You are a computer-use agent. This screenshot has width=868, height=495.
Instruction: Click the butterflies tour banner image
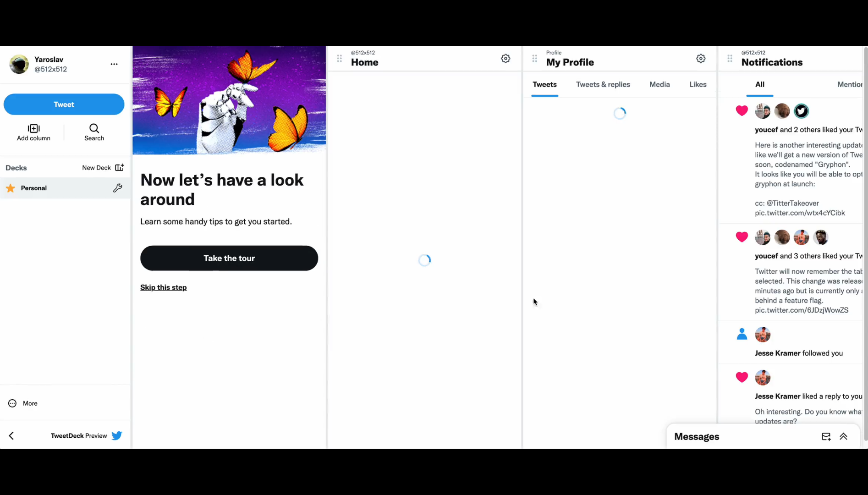point(229,100)
